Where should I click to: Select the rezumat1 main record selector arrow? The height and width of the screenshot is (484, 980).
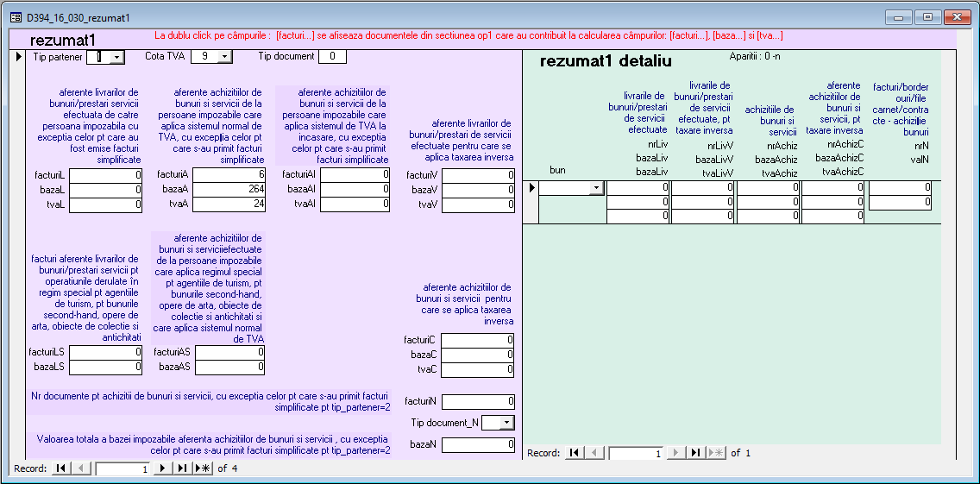pyautogui.click(x=19, y=57)
